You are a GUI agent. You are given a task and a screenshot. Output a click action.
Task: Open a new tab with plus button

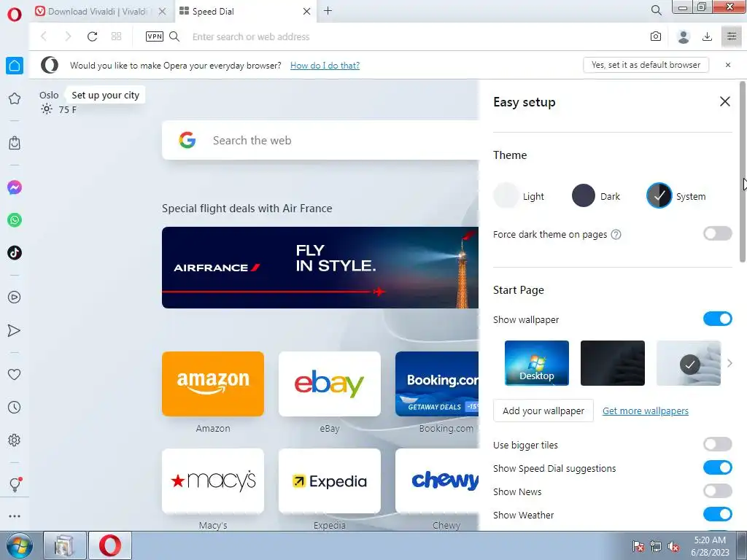pos(328,10)
